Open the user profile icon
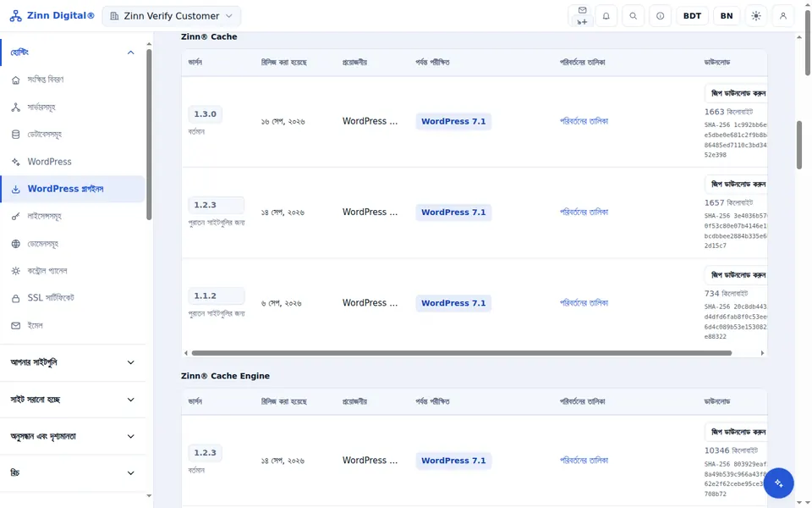This screenshot has width=812, height=508. pyautogui.click(x=783, y=16)
